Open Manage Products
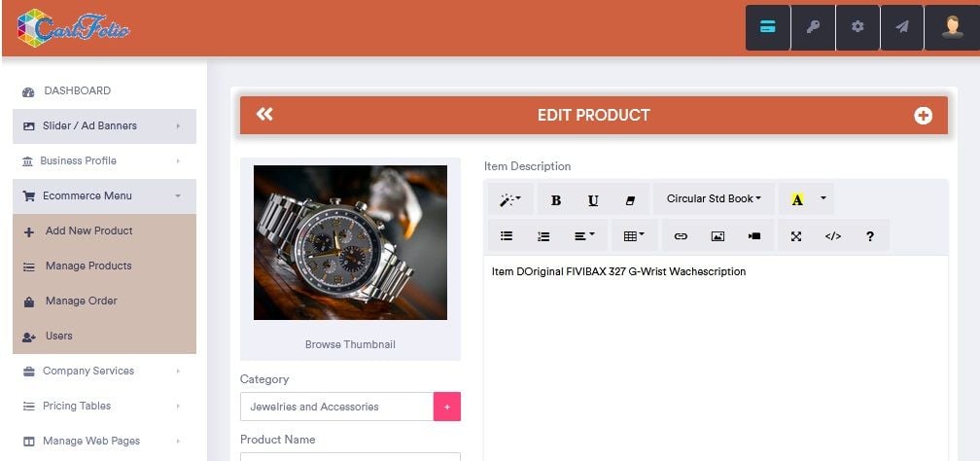The image size is (980, 461). pyautogui.click(x=104, y=266)
